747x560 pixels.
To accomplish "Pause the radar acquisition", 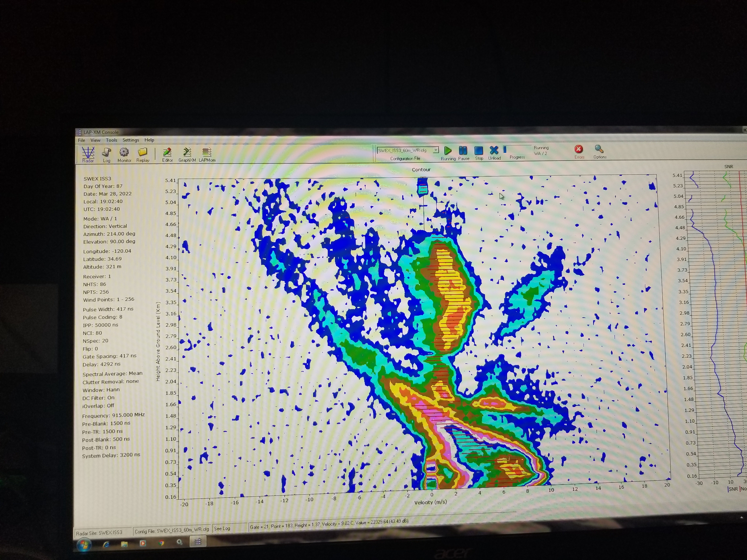I will [463, 151].
